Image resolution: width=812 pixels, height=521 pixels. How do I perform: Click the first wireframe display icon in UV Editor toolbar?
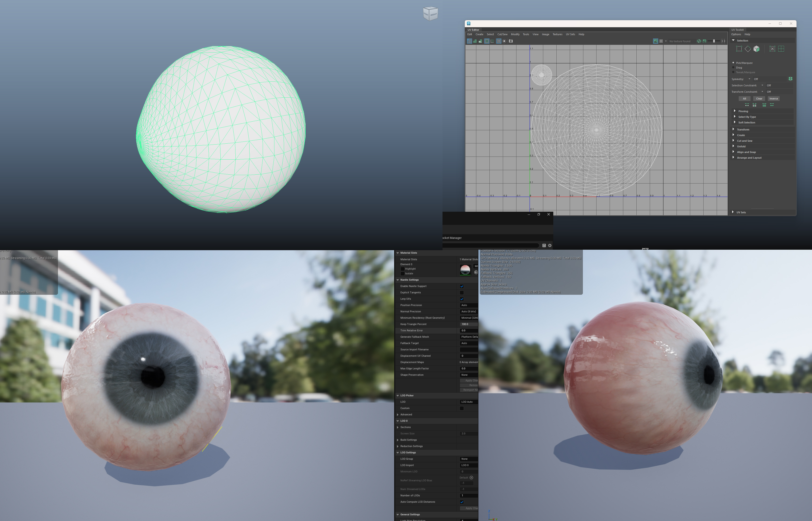coord(469,41)
